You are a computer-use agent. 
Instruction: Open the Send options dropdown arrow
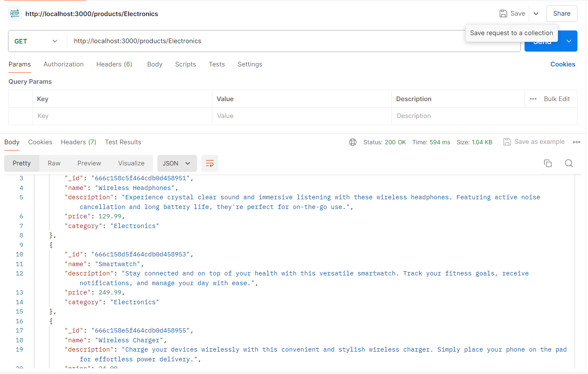tap(569, 41)
